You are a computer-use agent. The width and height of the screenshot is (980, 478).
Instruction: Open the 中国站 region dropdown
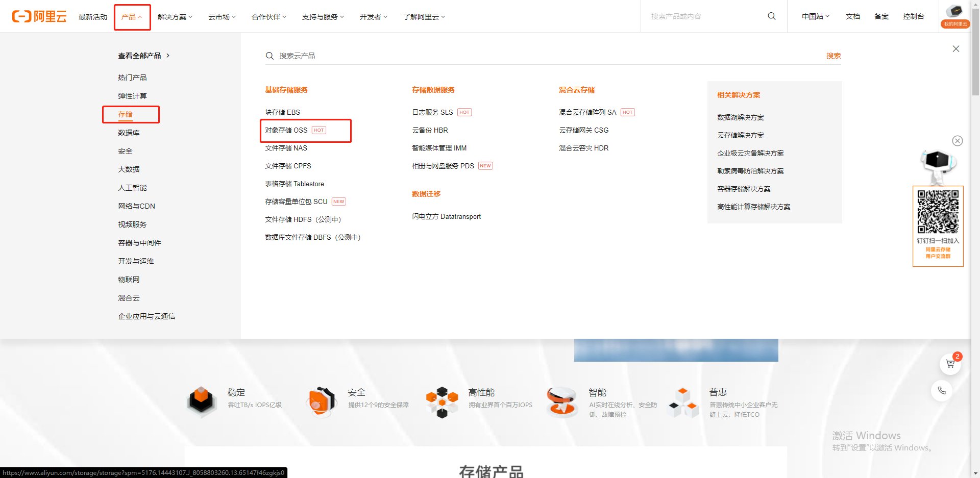pyautogui.click(x=816, y=16)
